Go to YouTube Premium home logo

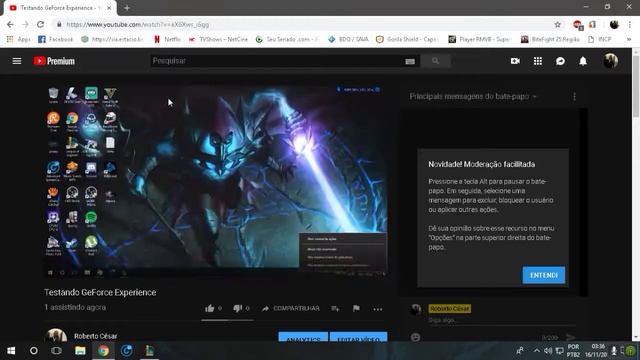[54, 61]
